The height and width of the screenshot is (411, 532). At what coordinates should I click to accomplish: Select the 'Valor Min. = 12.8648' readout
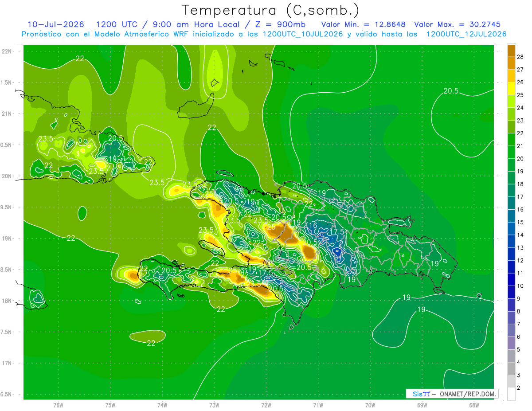[x=363, y=24]
